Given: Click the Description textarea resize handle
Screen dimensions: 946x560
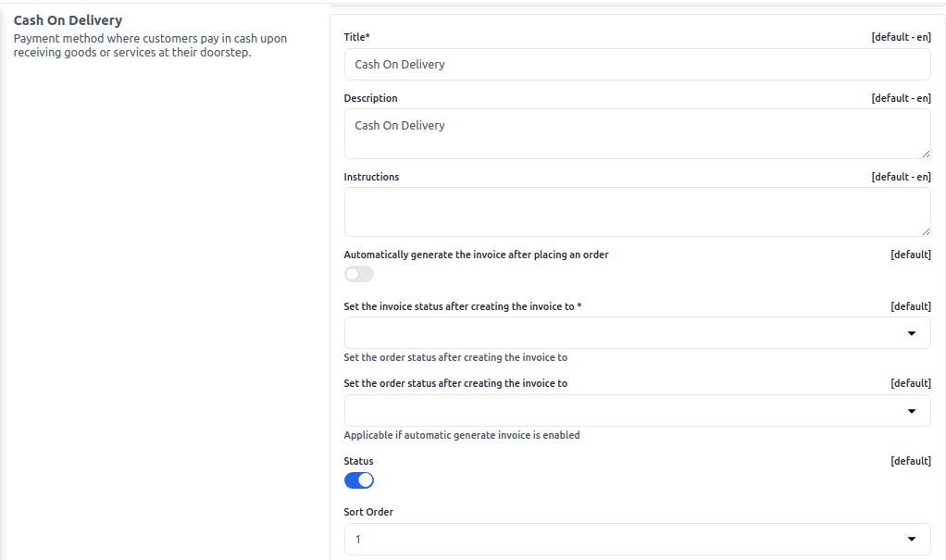Looking at the screenshot, I should [926, 154].
